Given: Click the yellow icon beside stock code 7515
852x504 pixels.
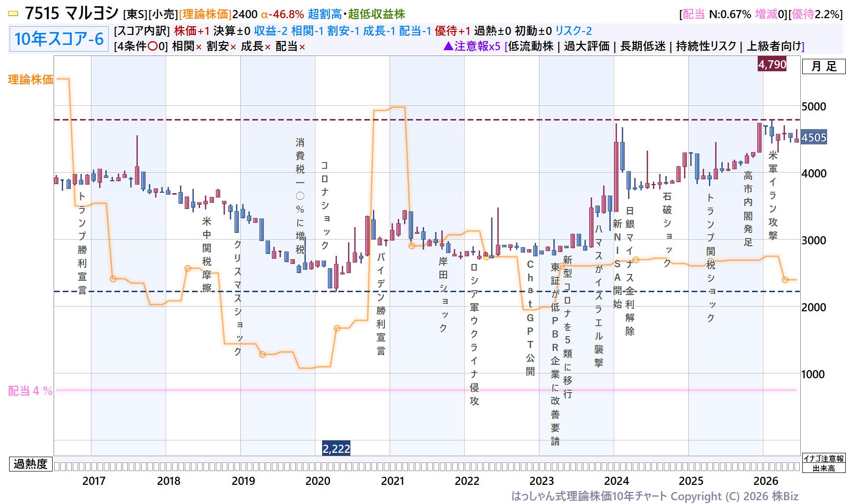Looking at the screenshot, I should click(x=13, y=14).
